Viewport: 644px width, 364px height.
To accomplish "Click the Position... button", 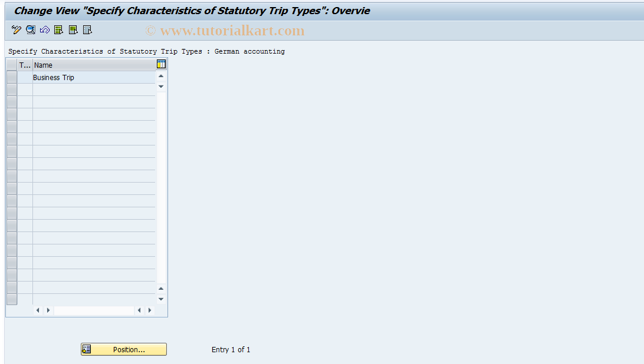I will point(124,349).
